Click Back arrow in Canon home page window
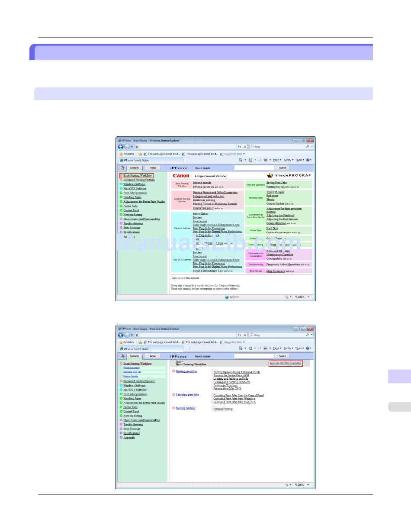Viewport: 411px width, 532px height. tap(121, 147)
